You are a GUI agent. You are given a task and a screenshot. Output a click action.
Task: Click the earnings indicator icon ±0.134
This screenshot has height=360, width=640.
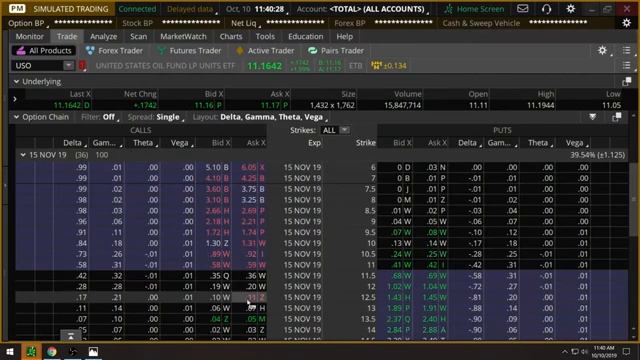pos(389,65)
